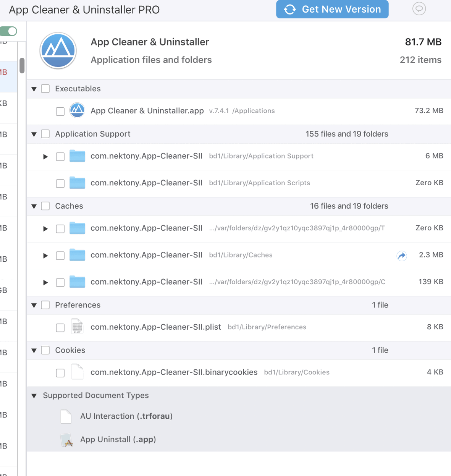Image resolution: width=451 pixels, height=476 pixels.
Task: Tick the Preferences section checkbox
Action: point(45,305)
